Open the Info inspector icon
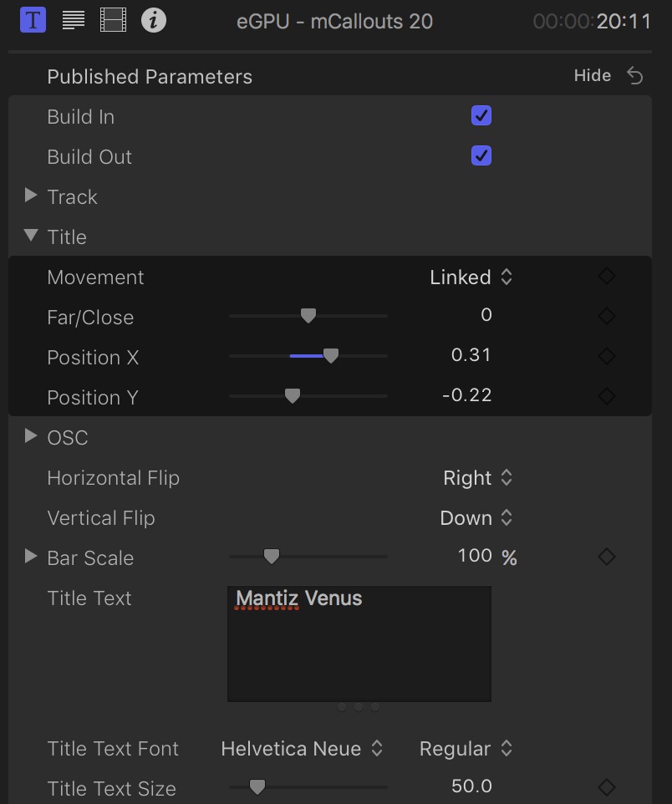Image resolution: width=672 pixels, height=804 pixels. pos(154,19)
